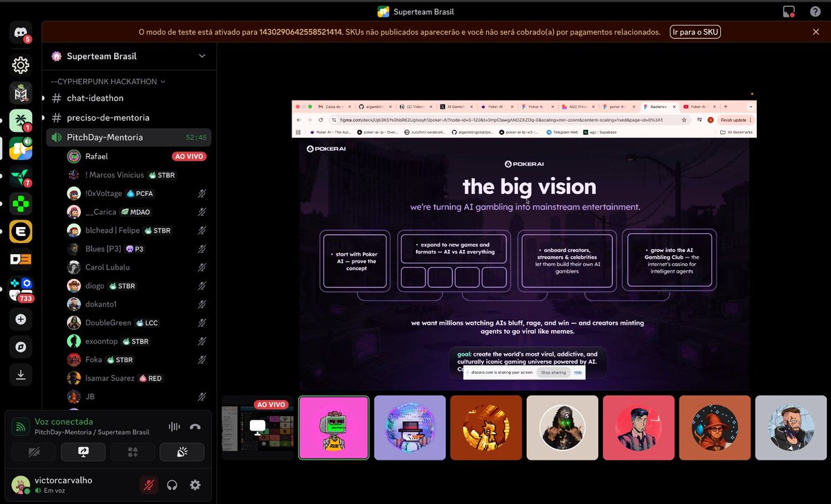Dismiss the test mode banner
This screenshot has width=831, height=504.
[x=816, y=32]
